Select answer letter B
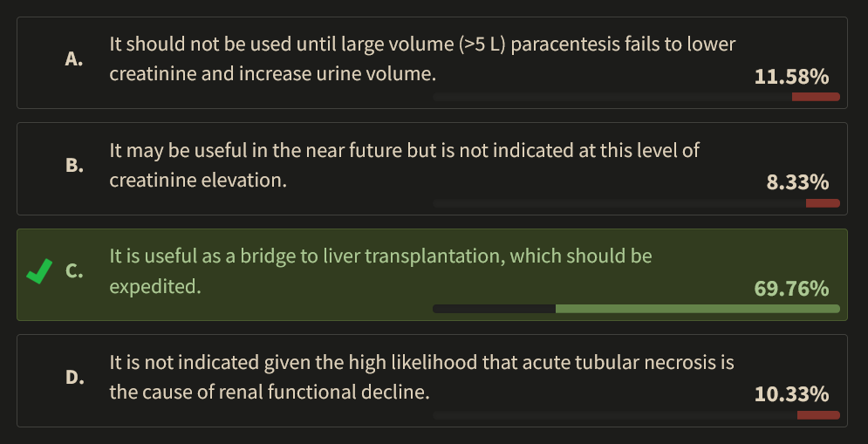Image resolution: width=868 pixels, height=444 pixels. click(74, 166)
